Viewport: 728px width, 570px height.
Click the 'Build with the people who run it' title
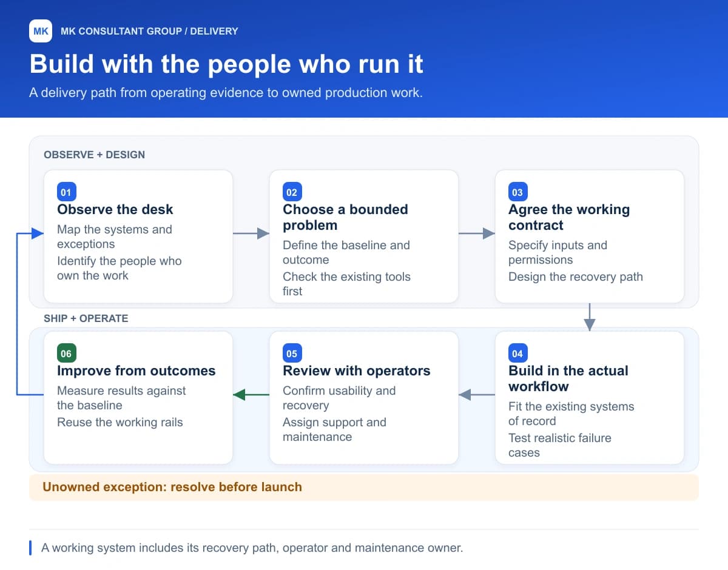tap(226, 64)
